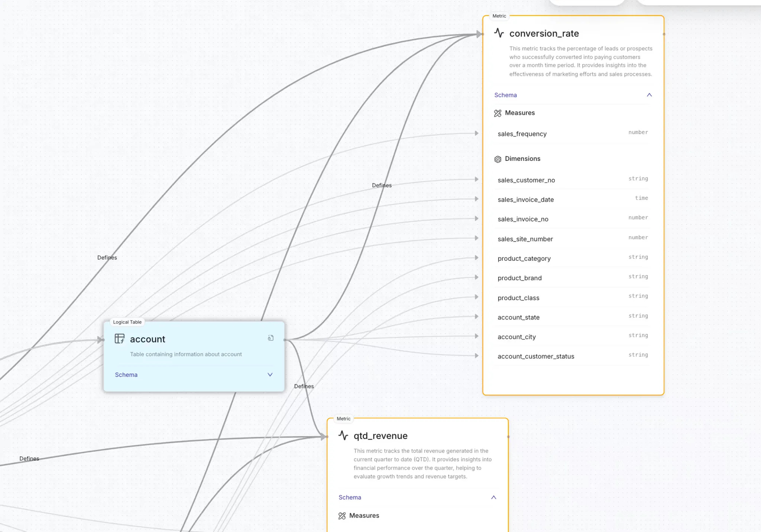Select the account_city dimension row

573,337
